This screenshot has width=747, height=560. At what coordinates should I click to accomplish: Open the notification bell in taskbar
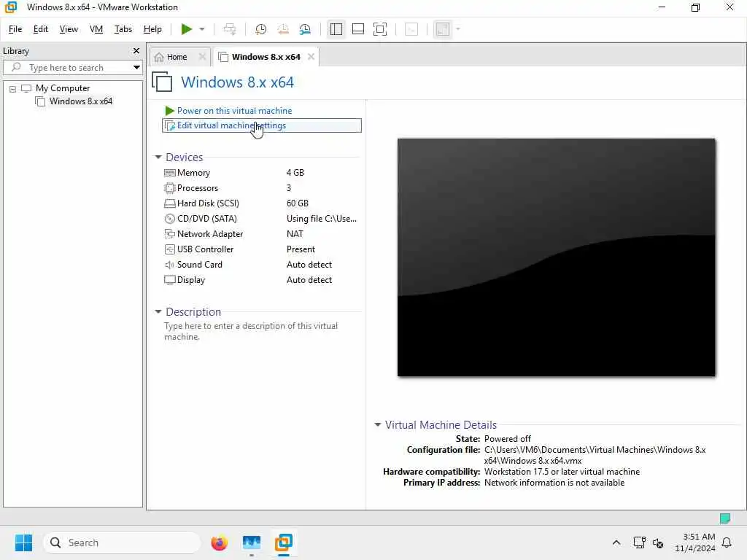point(727,542)
